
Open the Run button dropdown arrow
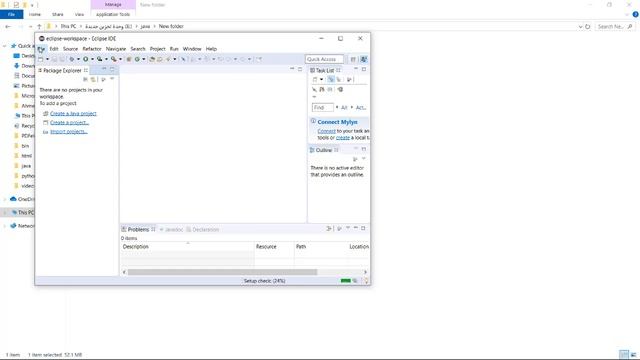pyautogui.click(x=93, y=59)
